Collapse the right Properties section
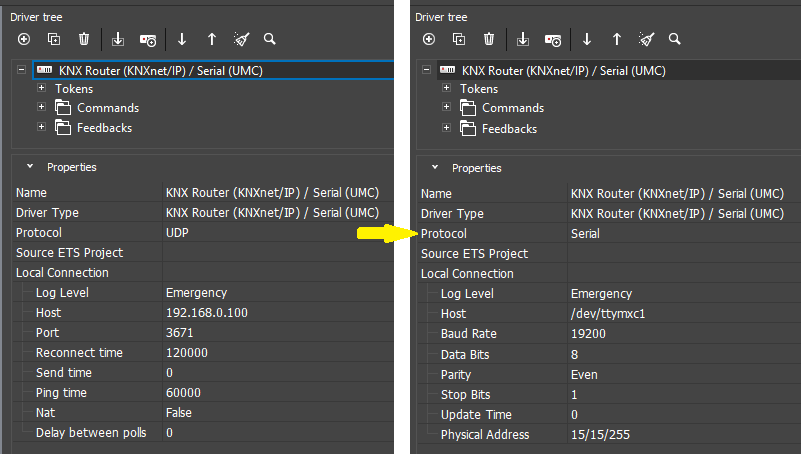 point(435,168)
